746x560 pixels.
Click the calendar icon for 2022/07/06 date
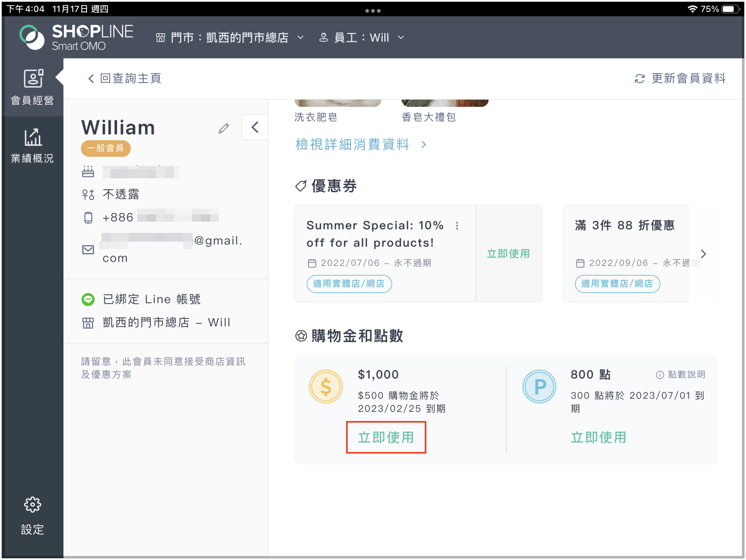point(312,263)
